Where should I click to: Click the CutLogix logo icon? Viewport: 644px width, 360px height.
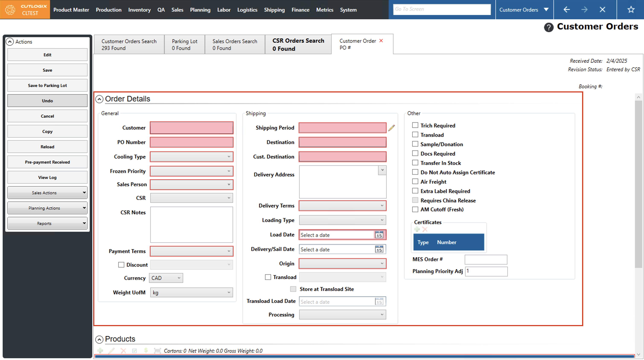click(10, 10)
